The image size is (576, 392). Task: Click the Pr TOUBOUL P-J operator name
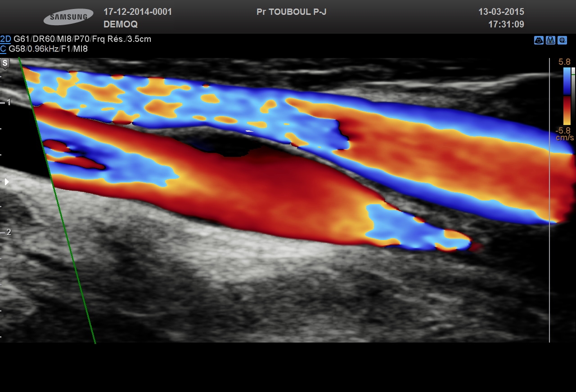point(291,12)
